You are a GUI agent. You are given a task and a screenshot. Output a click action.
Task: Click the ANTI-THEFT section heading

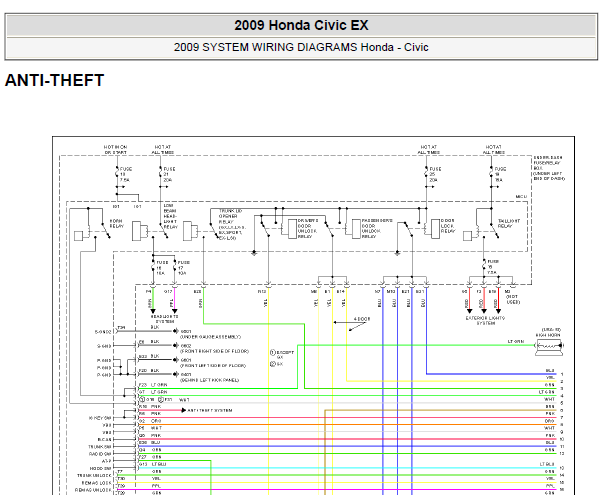[54, 81]
